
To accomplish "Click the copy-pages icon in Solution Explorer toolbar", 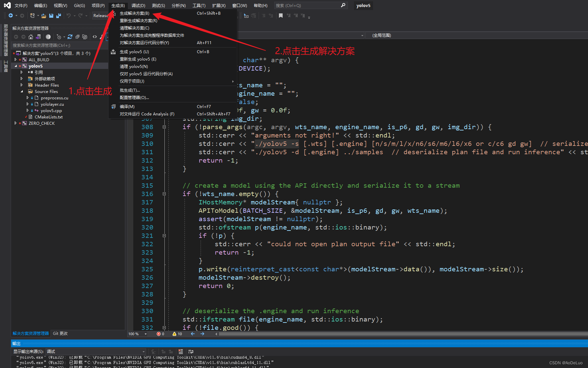I will pos(85,37).
